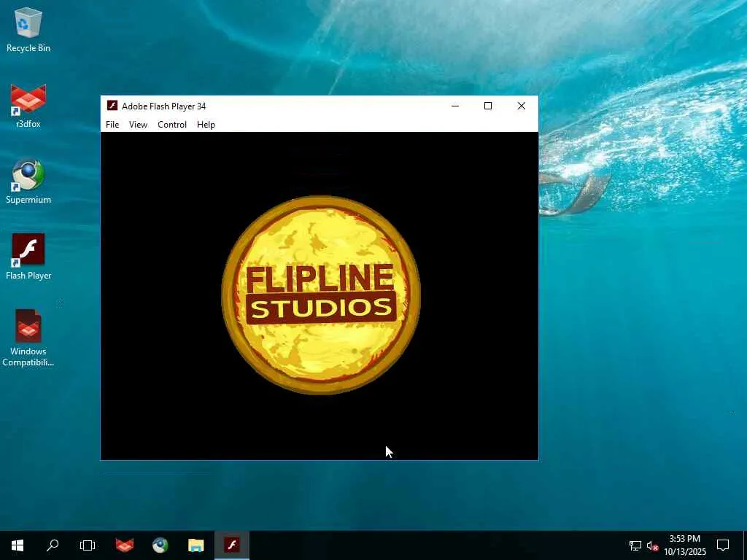Open the Help menu in Flash Player
747x560 pixels.
click(206, 124)
